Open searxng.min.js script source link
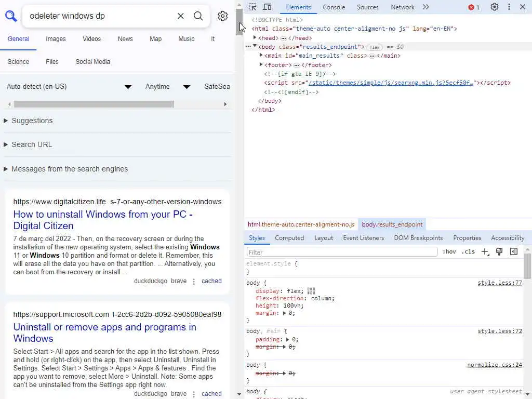 coord(391,83)
